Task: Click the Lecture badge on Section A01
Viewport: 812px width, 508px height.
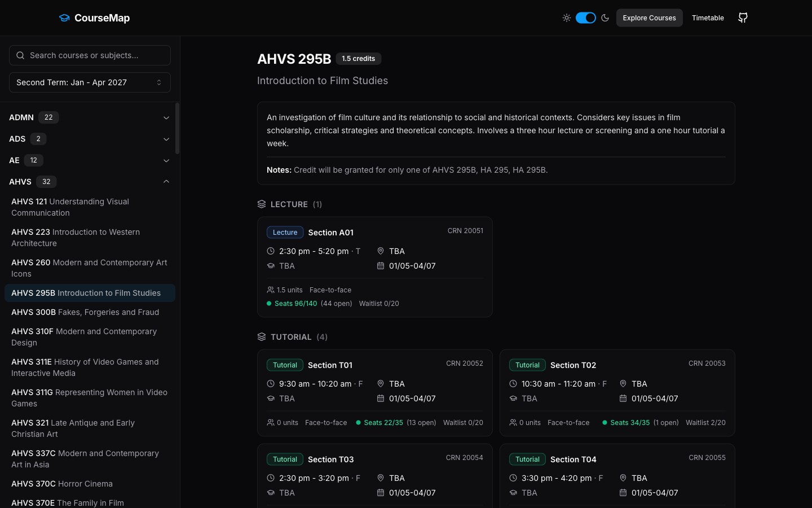Action: click(285, 233)
